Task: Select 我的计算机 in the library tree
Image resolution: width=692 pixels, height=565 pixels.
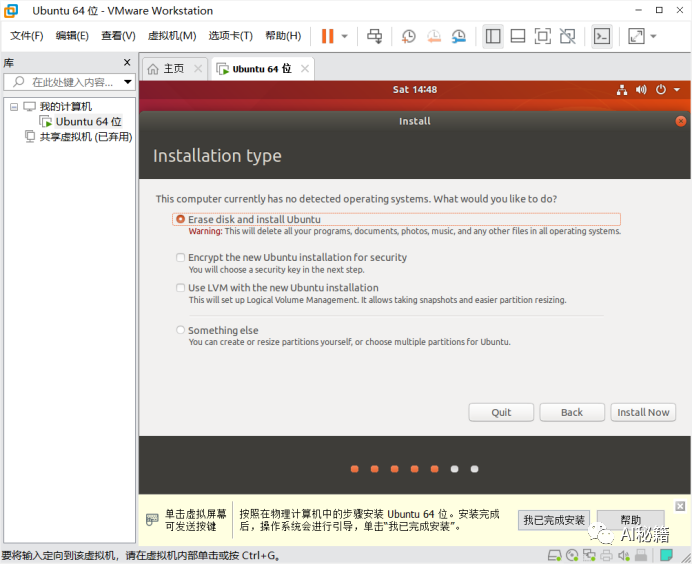Action: tap(65, 106)
